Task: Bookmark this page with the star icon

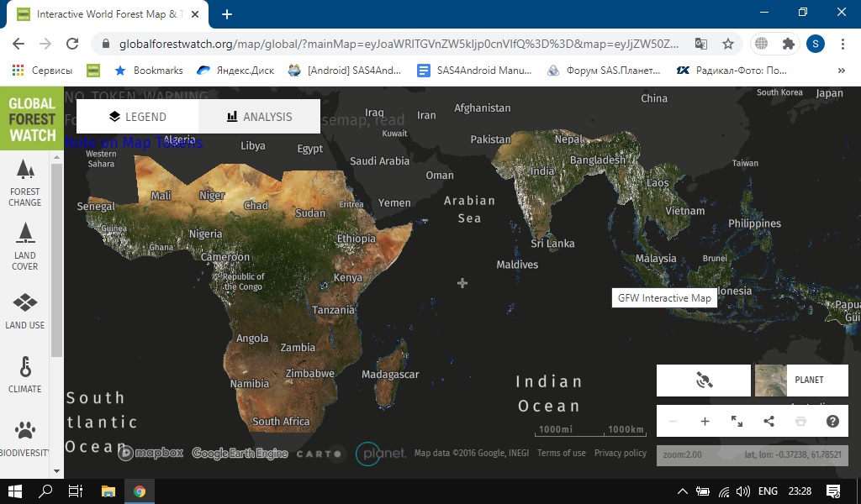Action: coord(728,44)
